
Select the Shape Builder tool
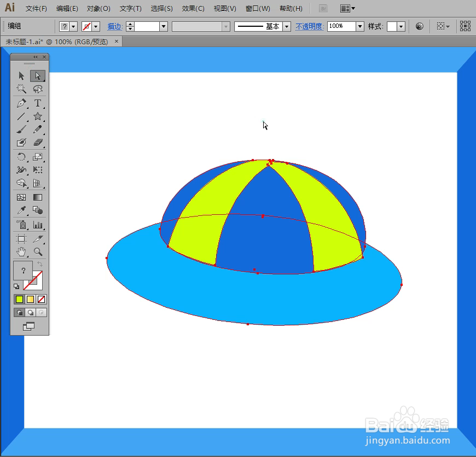[x=21, y=183]
